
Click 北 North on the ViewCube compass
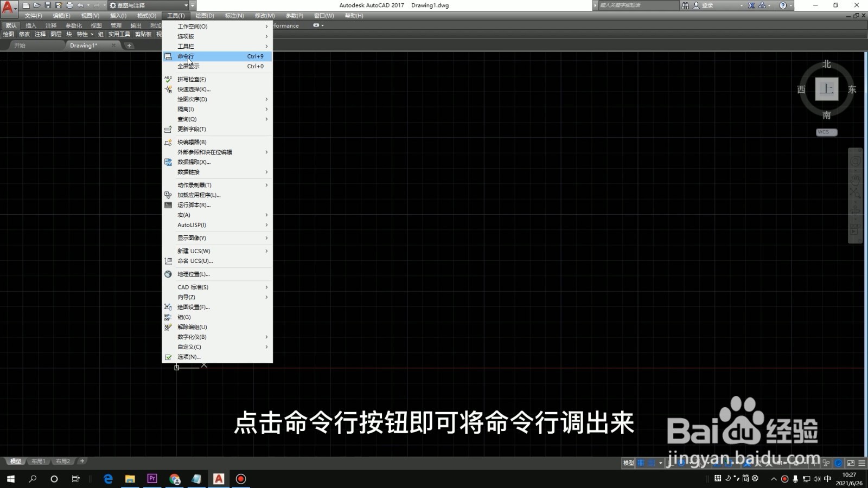[x=827, y=64]
